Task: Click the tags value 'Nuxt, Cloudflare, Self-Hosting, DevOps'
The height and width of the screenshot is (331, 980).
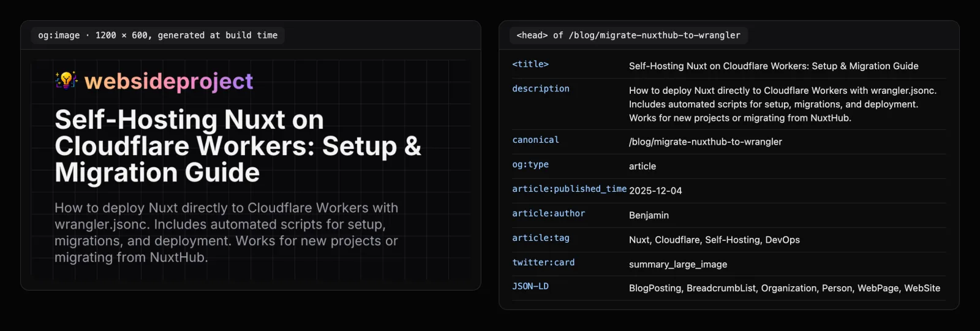Action: click(x=714, y=240)
